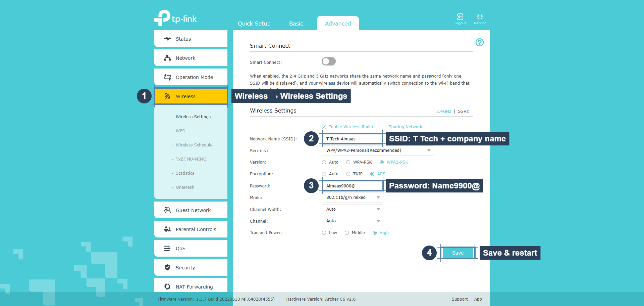Click the Network topology icon
The width and height of the screenshot is (644, 306).
pyautogui.click(x=167, y=58)
